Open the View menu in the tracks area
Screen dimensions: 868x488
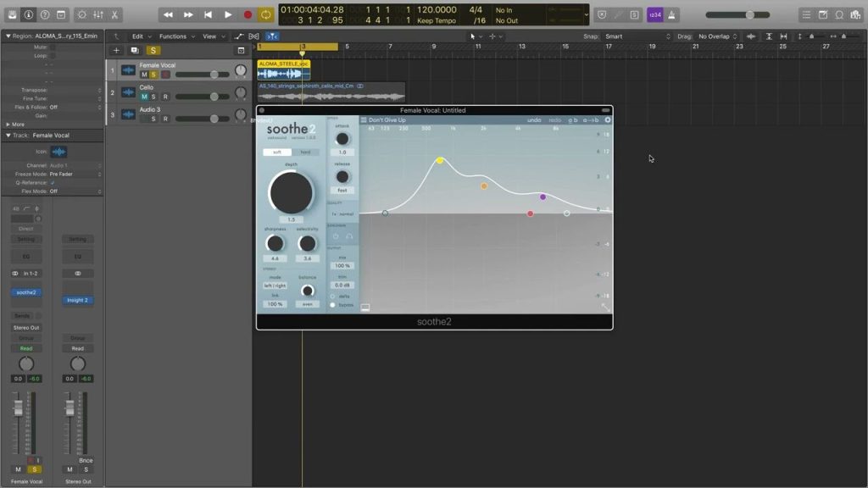pyautogui.click(x=209, y=36)
